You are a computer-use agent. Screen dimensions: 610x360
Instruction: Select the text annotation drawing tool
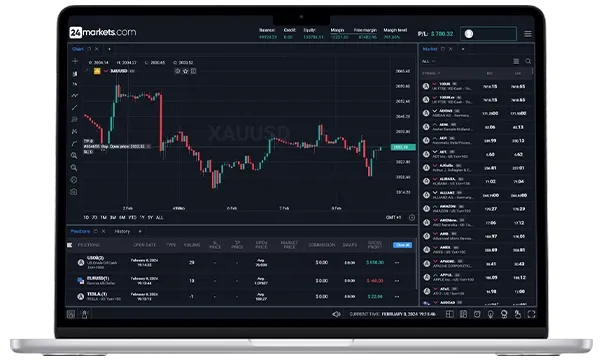(74, 119)
